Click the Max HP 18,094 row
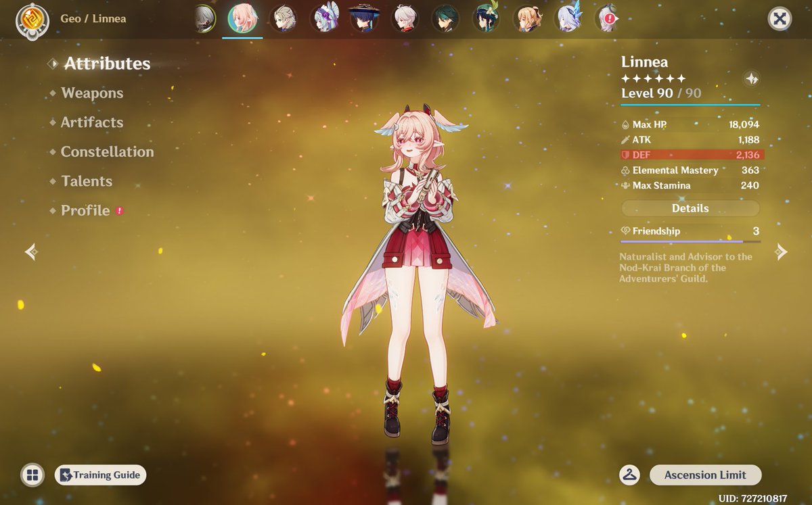812x505 pixels. 690,124
